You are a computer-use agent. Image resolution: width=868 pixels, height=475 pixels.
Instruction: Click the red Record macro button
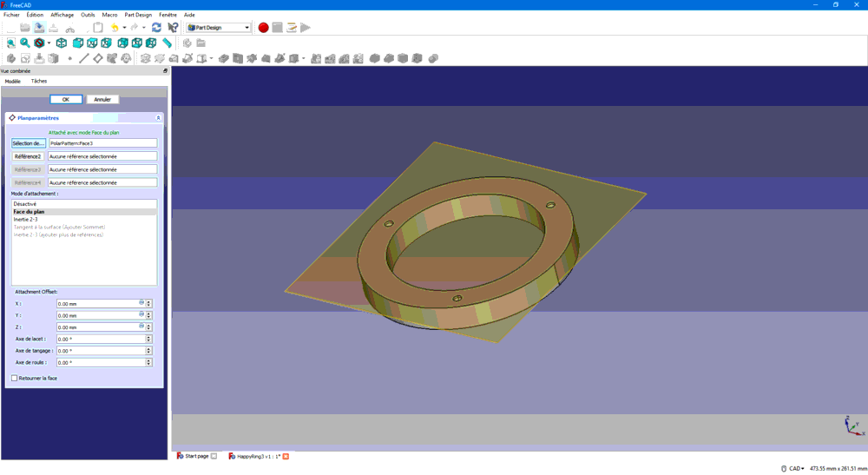[x=264, y=27]
